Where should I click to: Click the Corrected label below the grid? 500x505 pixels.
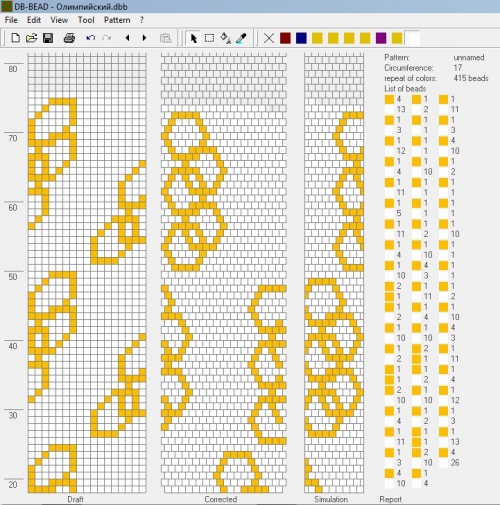coord(221,499)
